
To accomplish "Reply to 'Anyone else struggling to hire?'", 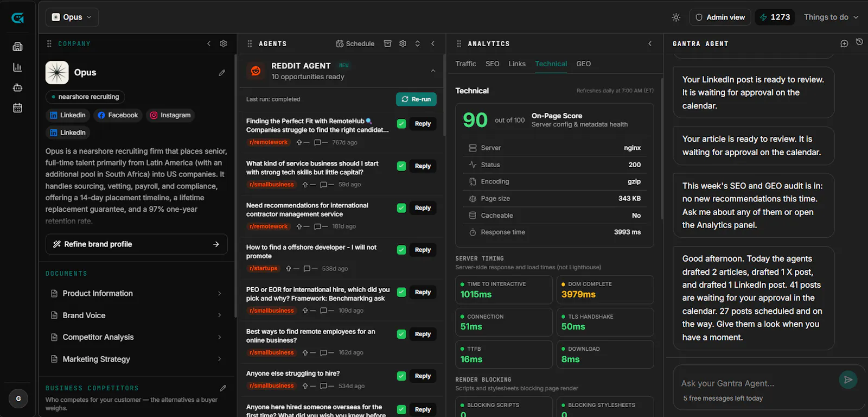I will 423,376.
